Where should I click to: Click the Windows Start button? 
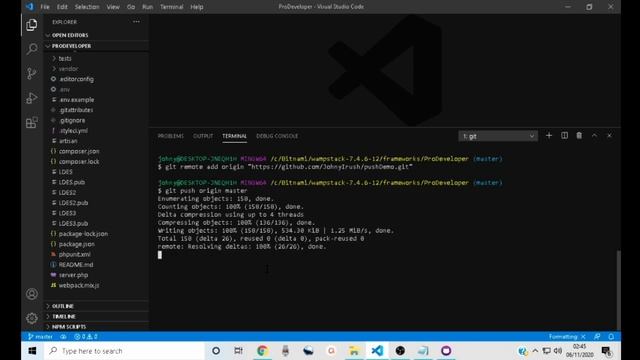coord(32,351)
